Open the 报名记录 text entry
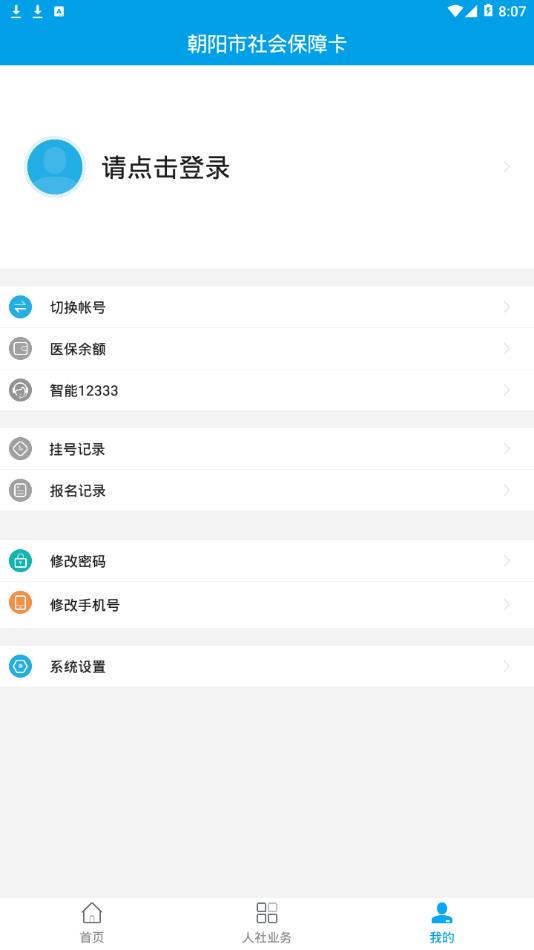This screenshot has width=534, height=950. tap(78, 491)
